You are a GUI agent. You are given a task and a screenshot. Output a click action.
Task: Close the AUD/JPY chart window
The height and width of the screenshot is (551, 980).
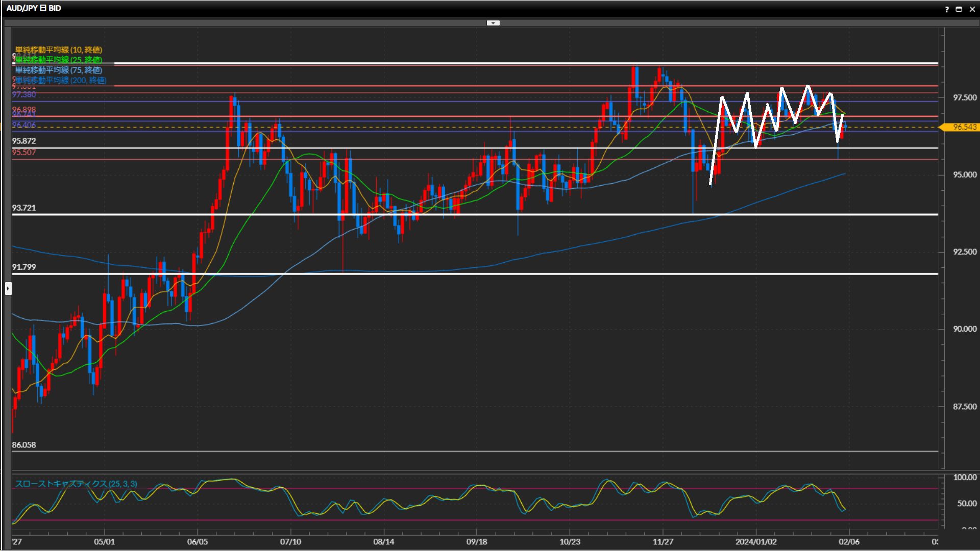coord(972,9)
